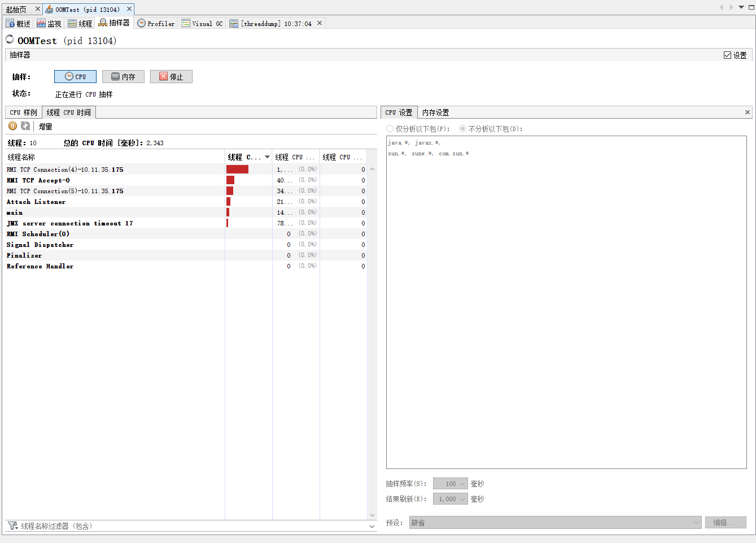This screenshot has width=756, height=543.
Task: Close the 起始页 tab
Action: point(38,9)
